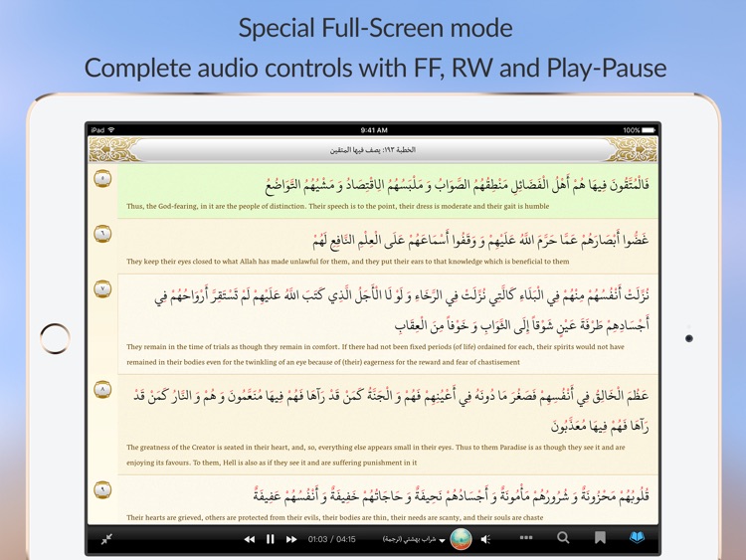This screenshot has width=746, height=560.
Task: Tap translation 'Thus, the God-fearing, in it are'
Action: tap(338, 207)
